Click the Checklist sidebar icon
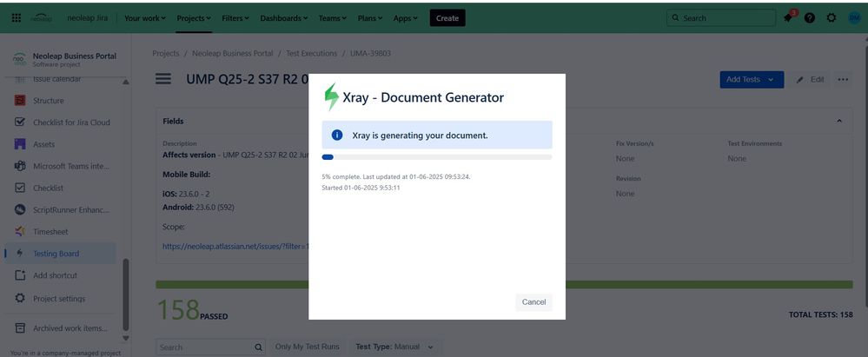 (20, 188)
